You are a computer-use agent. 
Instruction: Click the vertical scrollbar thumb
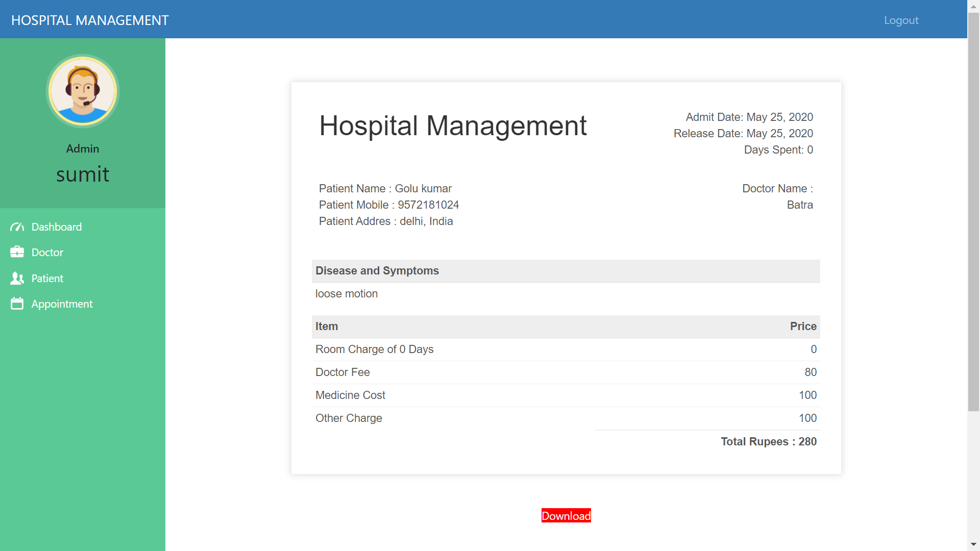point(973,212)
